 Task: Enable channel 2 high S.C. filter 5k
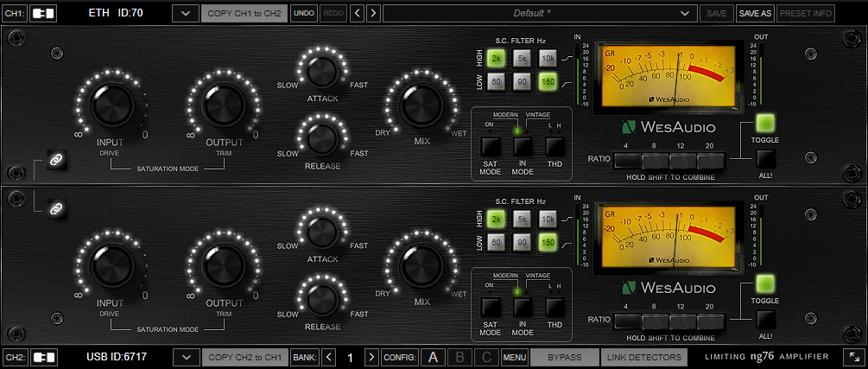coord(522,219)
